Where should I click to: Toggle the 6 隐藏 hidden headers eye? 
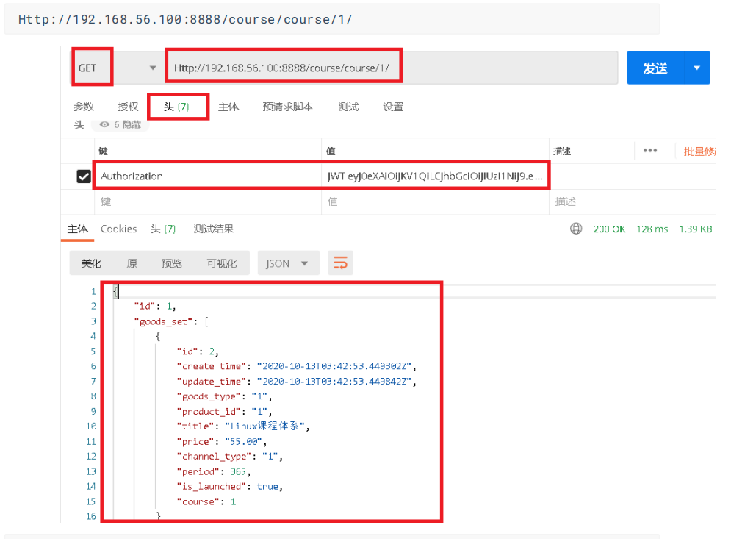(120, 124)
